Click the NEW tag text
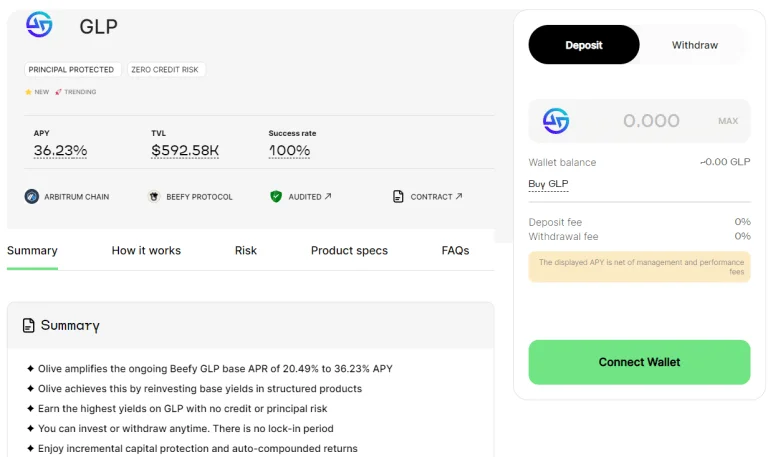773x457 pixels. (x=41, y=92)
